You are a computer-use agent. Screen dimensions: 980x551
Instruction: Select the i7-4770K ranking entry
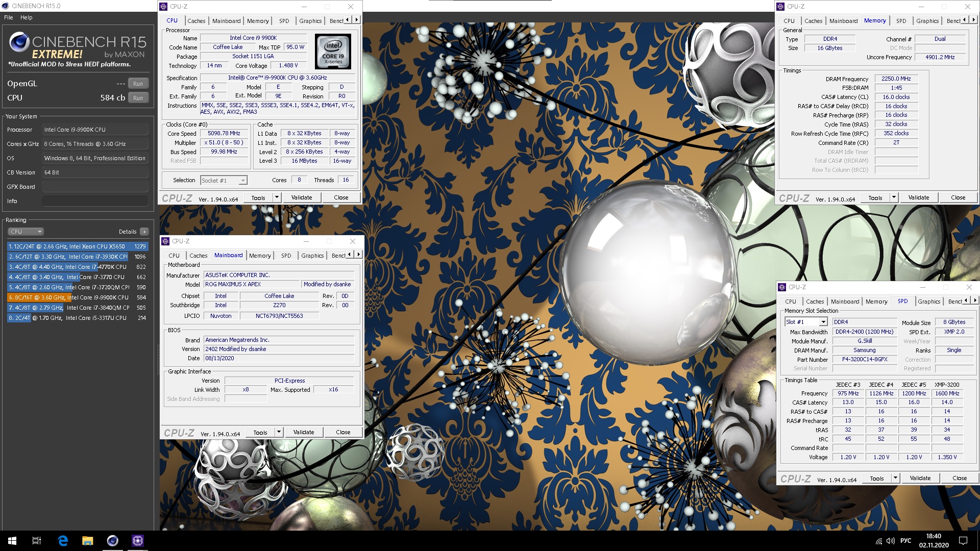point(78,267)
